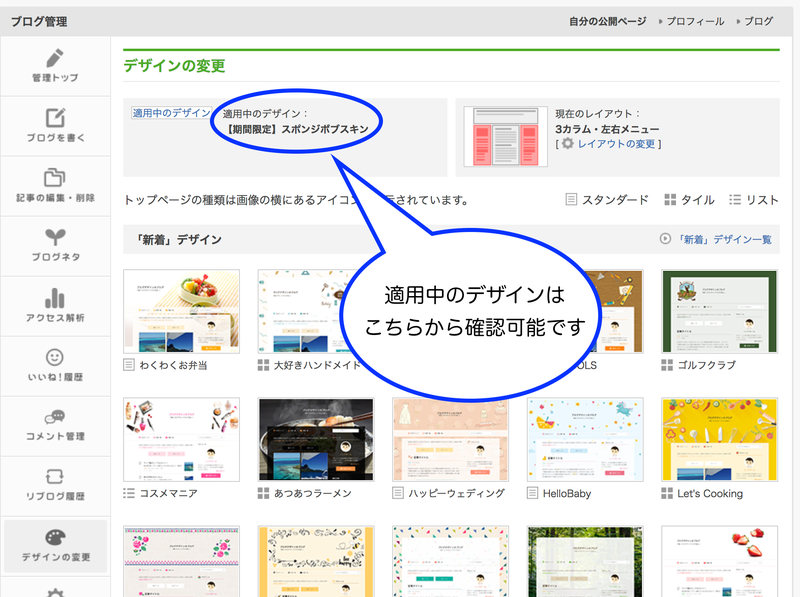Click ブログを書く sidebar label
Viewport: 800px width, 597px height.
click(x=55, y=137)
